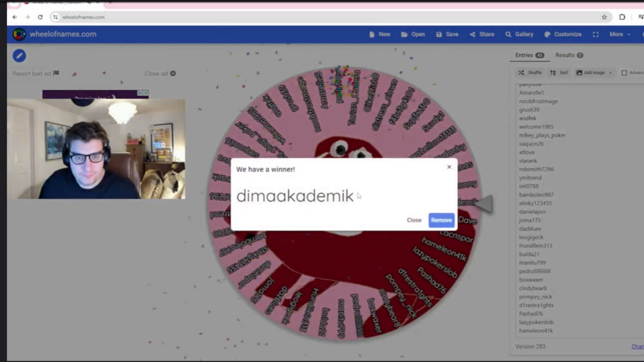The image size is (644, 362).
Task: Toggle the Advanced checkbox
Action: point(624,73)
